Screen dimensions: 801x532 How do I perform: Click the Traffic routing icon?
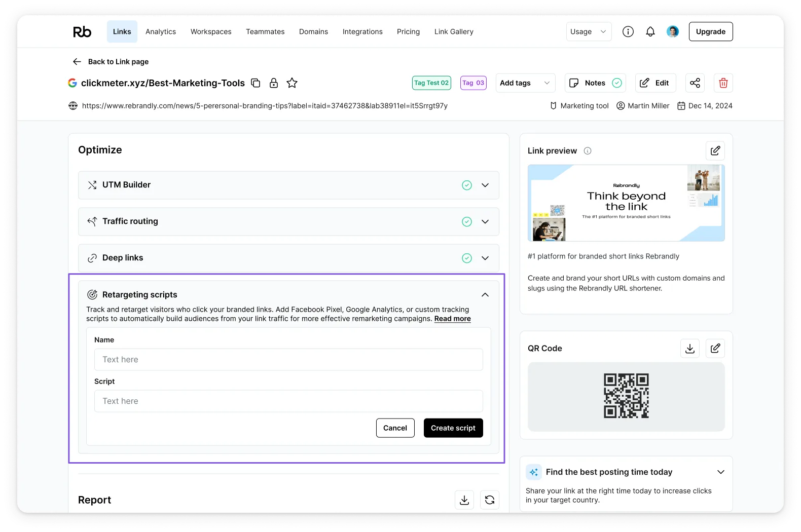tap(92, 221)
